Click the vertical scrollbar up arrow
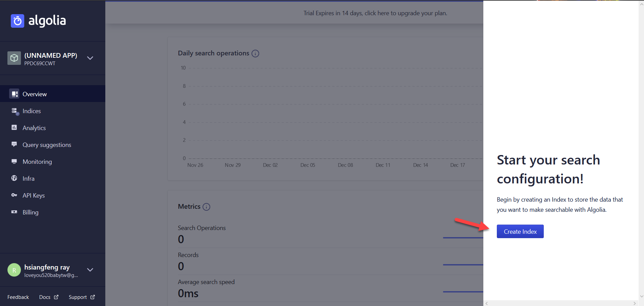 (x=641, y=4)
